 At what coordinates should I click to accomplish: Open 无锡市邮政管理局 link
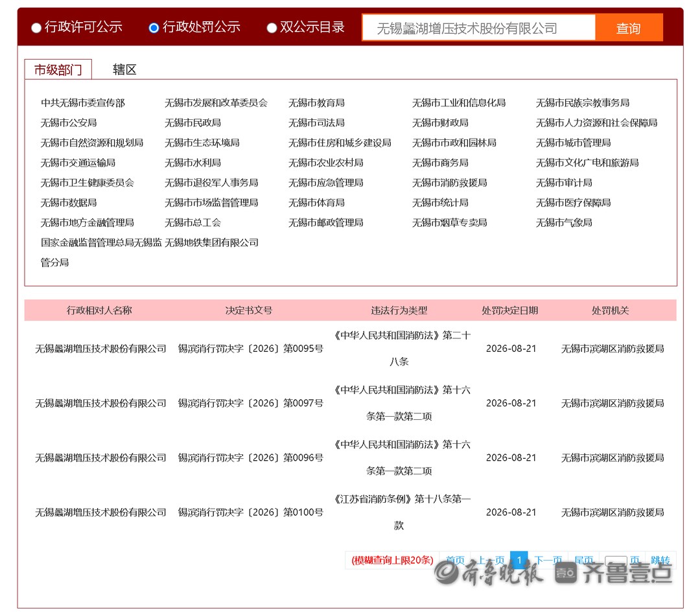coord(326,223)
